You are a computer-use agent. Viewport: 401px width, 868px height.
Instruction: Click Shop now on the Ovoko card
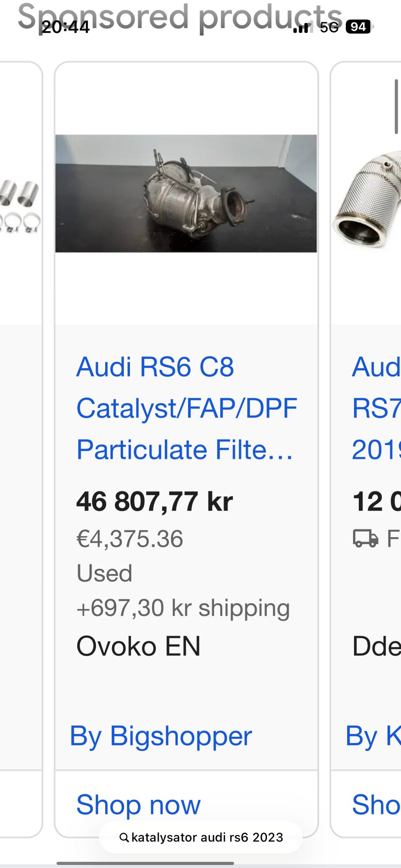[x=138, y=804]
